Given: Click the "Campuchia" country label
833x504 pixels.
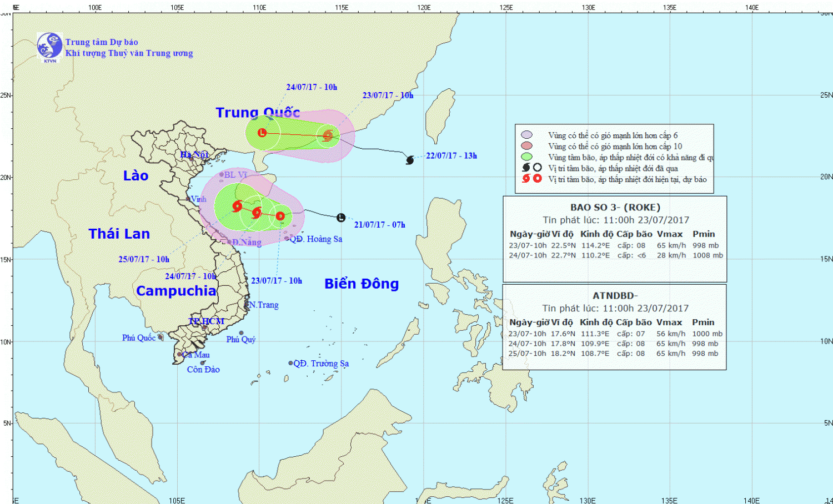Looking at the screenshot, I should pyautogui.click(x=176, y=291).
